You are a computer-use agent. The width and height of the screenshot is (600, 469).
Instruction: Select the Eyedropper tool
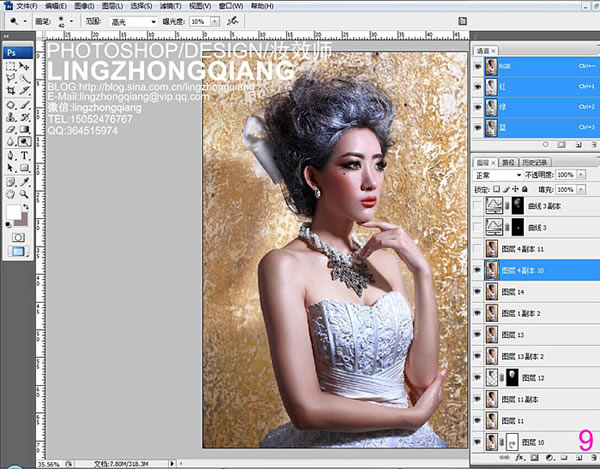tap(24, 182)
